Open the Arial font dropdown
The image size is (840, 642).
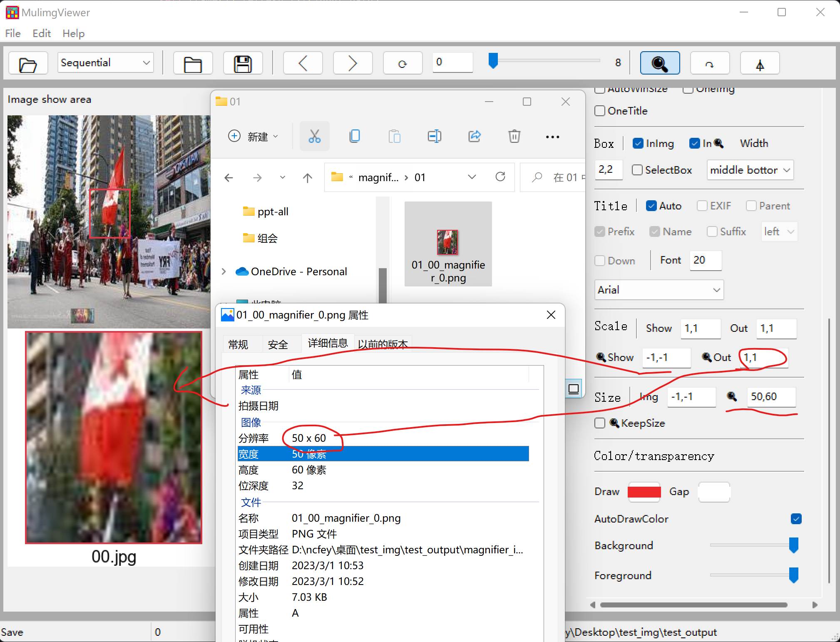pos(658,290)
